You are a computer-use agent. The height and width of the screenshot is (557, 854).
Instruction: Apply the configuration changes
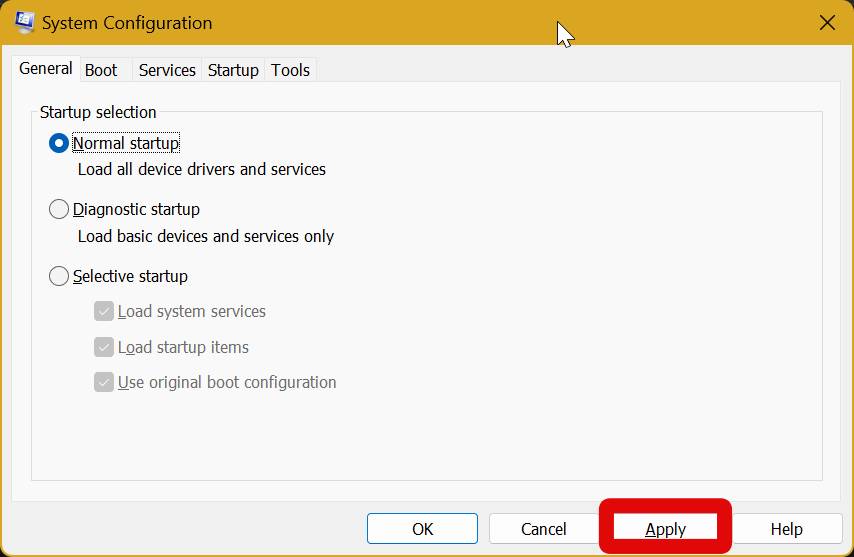coord(665,529)
